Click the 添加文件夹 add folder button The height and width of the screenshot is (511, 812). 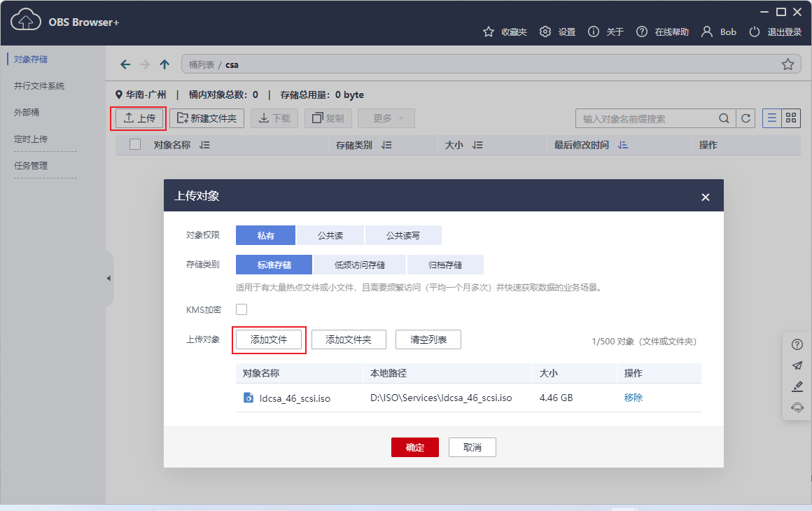tap(349, 339)
